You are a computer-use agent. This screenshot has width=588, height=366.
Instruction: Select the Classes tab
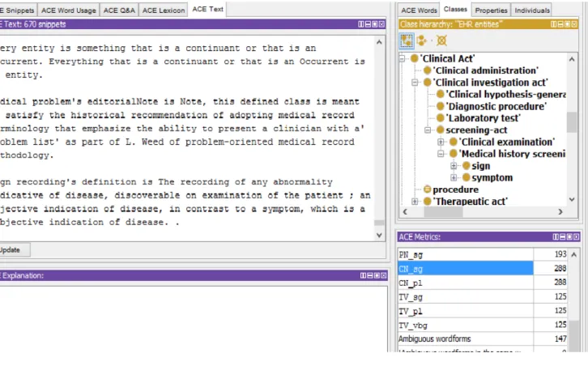point(455,9)
